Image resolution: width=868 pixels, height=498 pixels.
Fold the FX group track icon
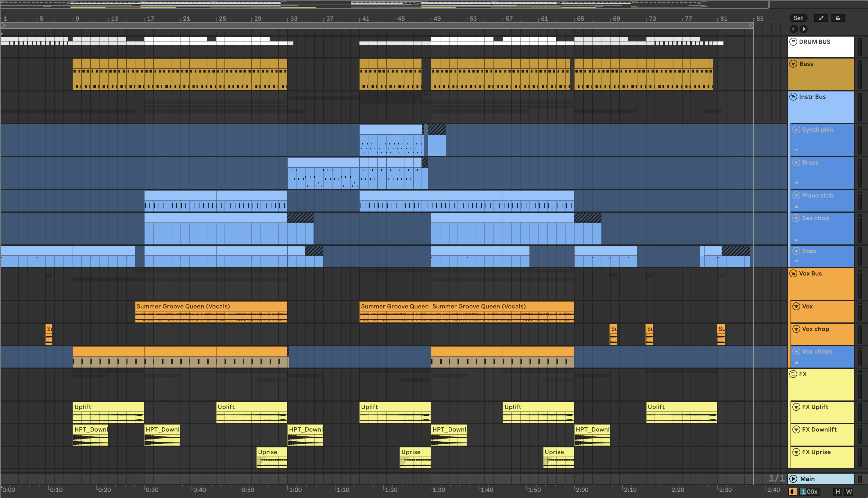793,374
